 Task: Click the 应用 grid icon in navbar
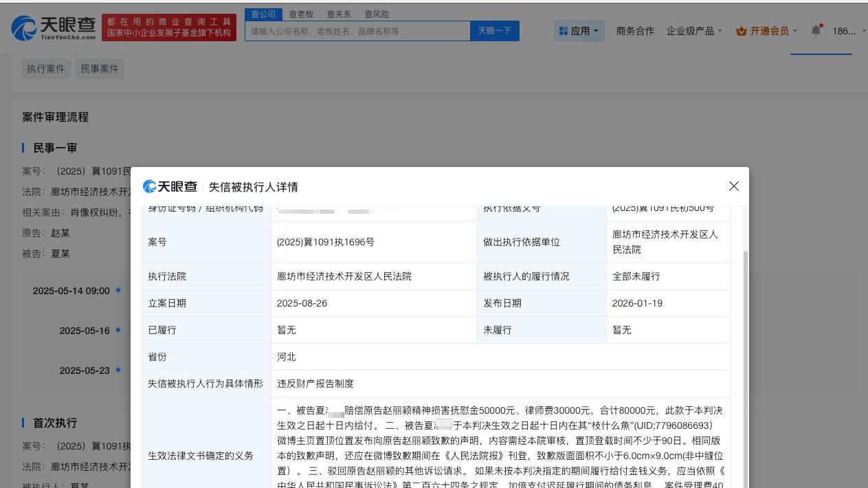point(565,30)
